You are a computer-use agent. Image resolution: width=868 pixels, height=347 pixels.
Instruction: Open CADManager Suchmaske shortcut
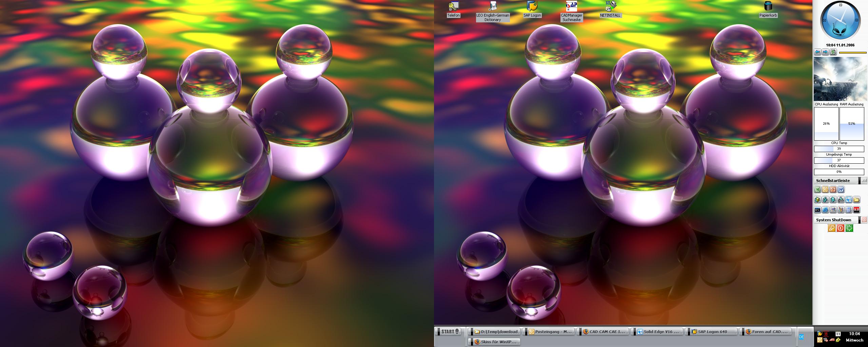click(x=571, y=12)
